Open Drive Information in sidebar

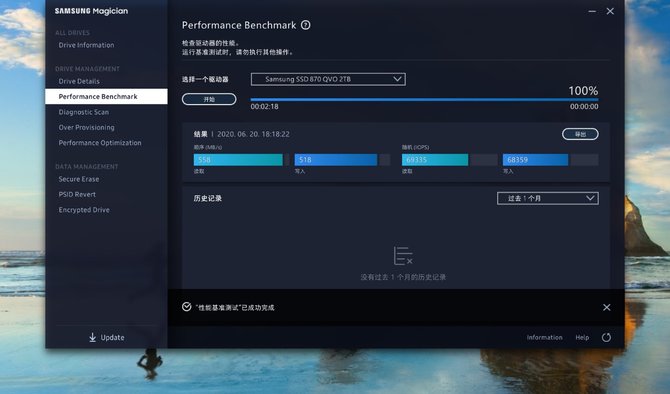(86, 45)
